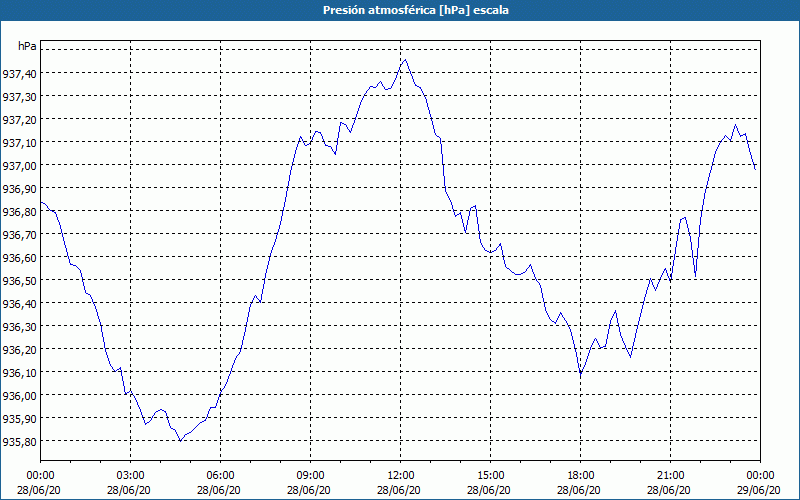Click the 18:00 time axis label

point(581,476)
